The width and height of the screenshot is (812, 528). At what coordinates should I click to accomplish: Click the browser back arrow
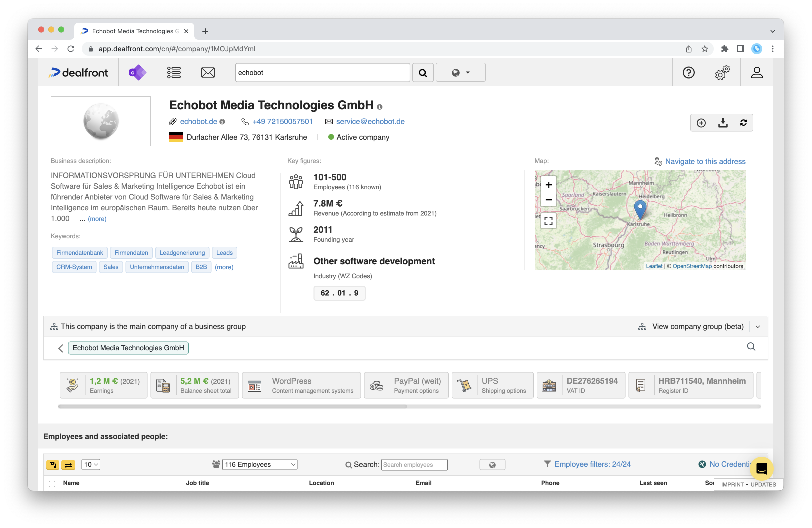coord(39,49)
